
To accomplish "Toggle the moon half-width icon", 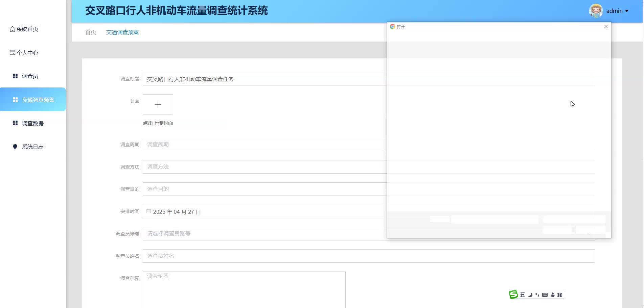I will pyautogui.click(x=530, y=295).
